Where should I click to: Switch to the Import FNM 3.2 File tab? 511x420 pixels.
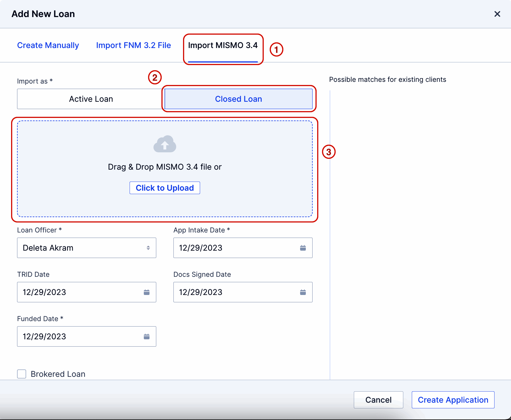134,45
